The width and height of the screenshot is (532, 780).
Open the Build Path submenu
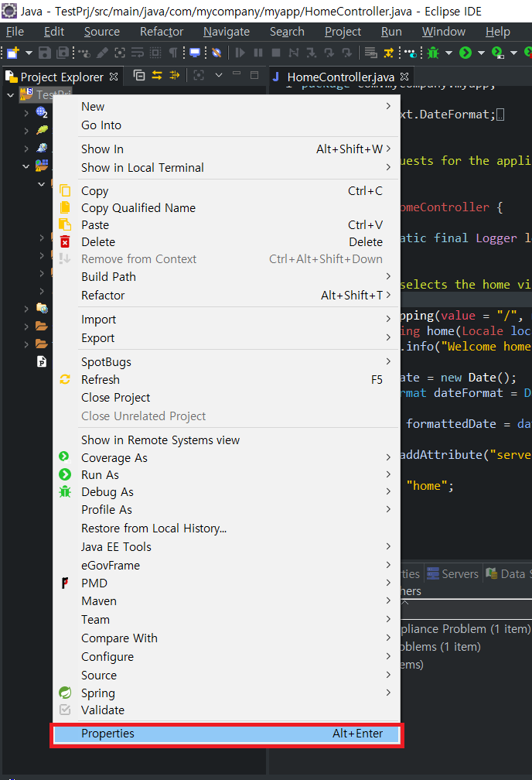pos(227,276)
